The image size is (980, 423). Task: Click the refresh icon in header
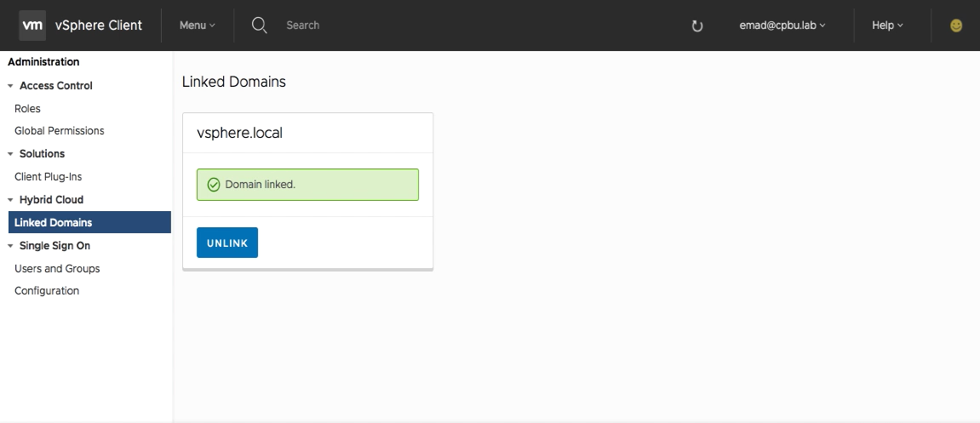coord(697,26)
